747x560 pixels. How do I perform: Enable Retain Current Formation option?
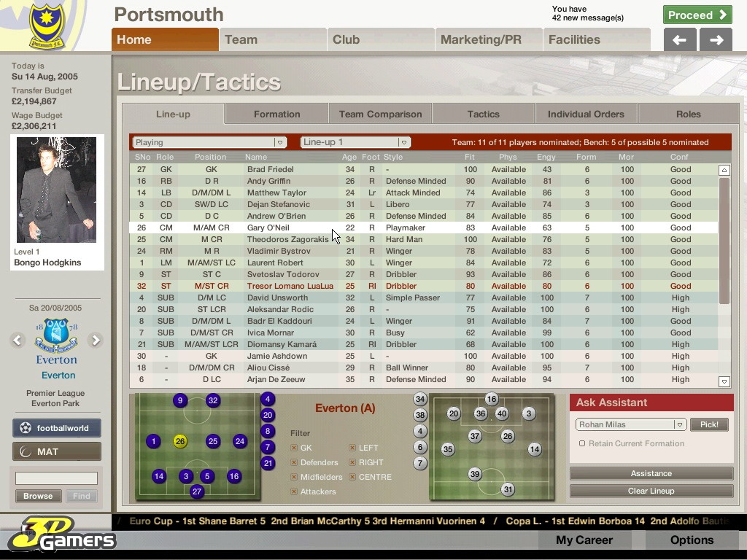tap(582, 443)
